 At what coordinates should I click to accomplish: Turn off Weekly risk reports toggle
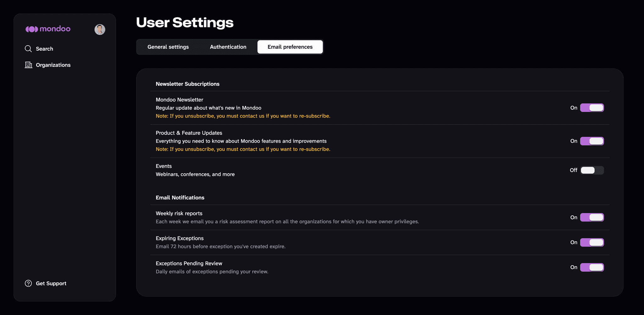[592, 217]
